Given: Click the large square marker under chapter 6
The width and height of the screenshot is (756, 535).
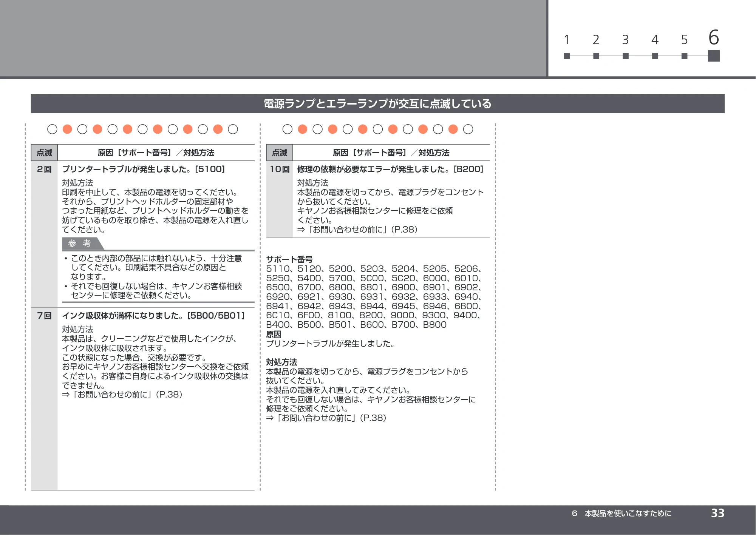Looking at the screenshot, I should pos(714,56).
